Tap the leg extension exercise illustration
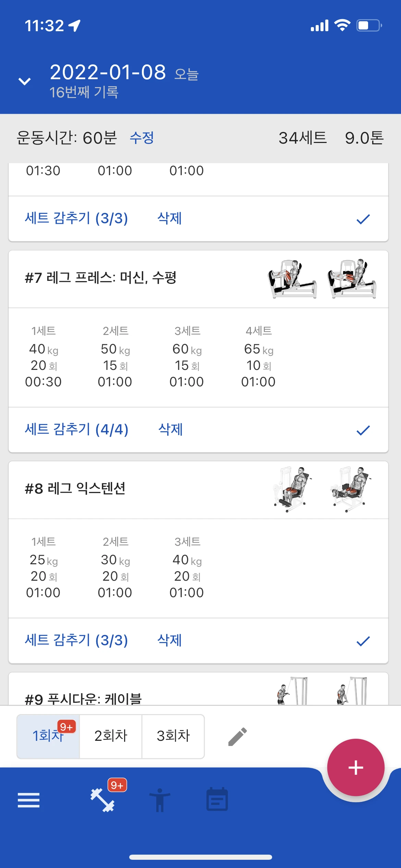 (x=322, y=490)
